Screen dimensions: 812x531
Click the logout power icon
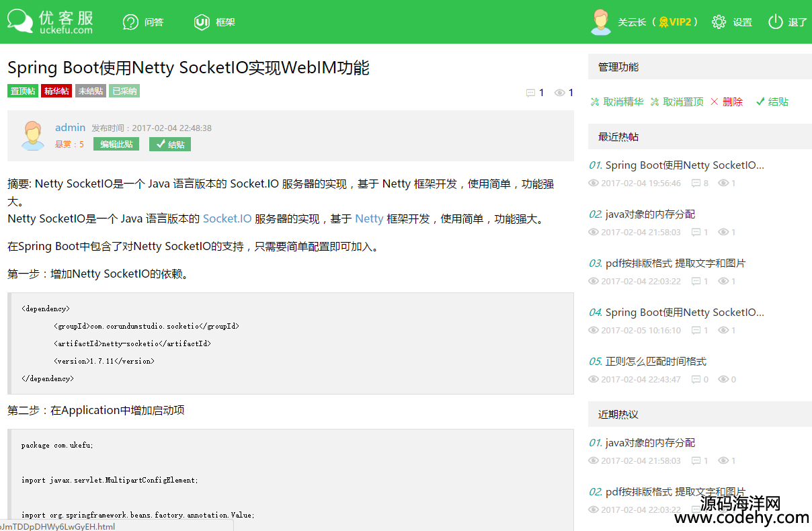pyautogui.click(x=776, y=22)
